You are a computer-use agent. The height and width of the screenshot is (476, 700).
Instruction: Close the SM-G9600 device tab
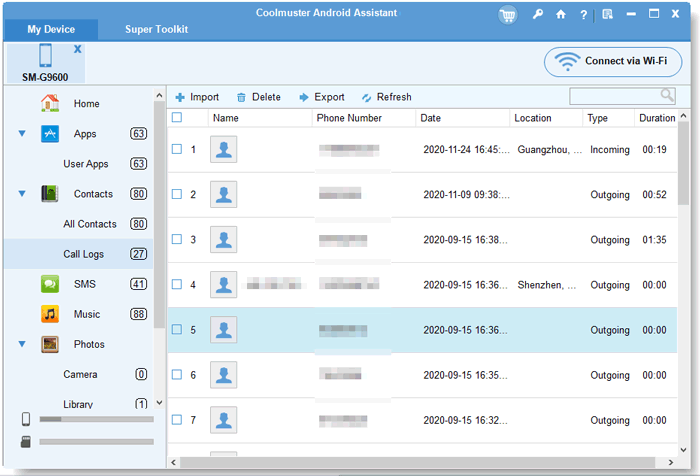pos(78,49)
